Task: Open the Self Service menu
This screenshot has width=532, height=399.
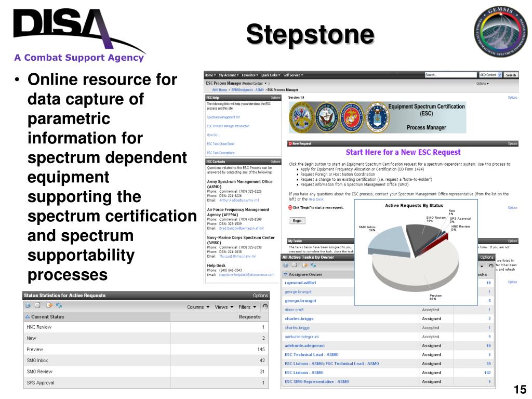Action: tap(293, 75)
